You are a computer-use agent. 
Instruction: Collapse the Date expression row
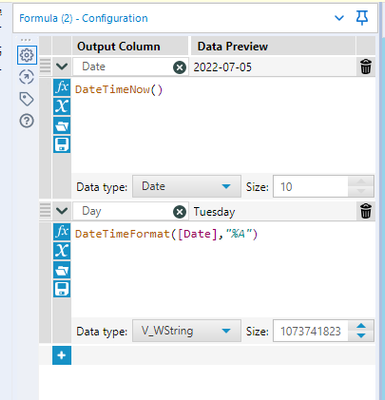(x=62, y=66)
